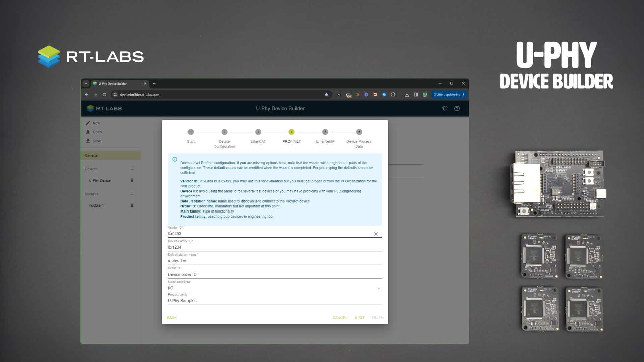
Task: Click the notification bell icon
Action: click(x=445, y=109)
